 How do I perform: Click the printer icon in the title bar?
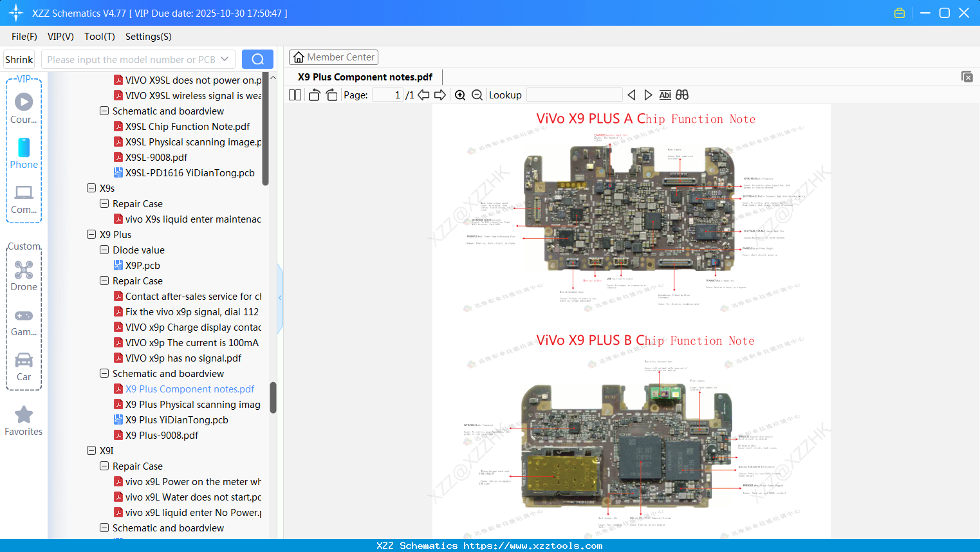[x=899, y=12]
